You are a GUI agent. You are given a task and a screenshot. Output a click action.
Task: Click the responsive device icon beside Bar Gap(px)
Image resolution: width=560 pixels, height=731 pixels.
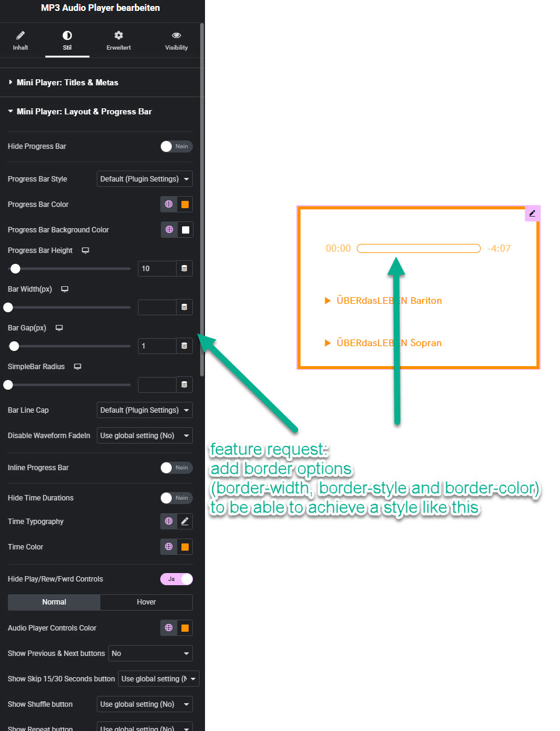[59, 328]
